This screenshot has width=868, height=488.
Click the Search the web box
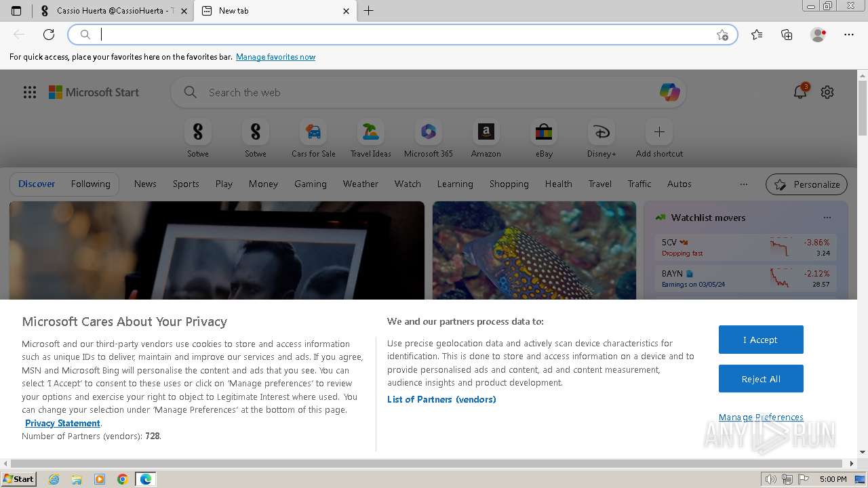(429, 92)
